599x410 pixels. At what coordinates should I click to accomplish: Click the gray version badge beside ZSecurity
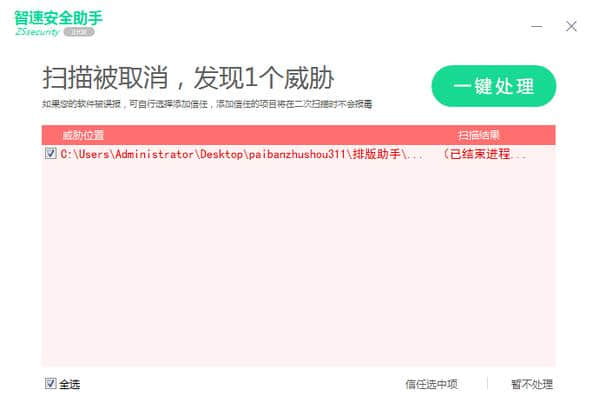coord(79,32)
